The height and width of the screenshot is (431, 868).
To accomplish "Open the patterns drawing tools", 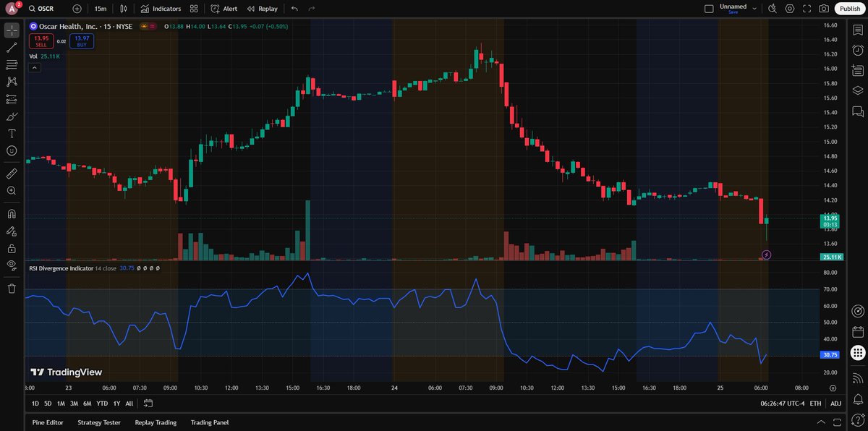I will [x=12, y=82].
